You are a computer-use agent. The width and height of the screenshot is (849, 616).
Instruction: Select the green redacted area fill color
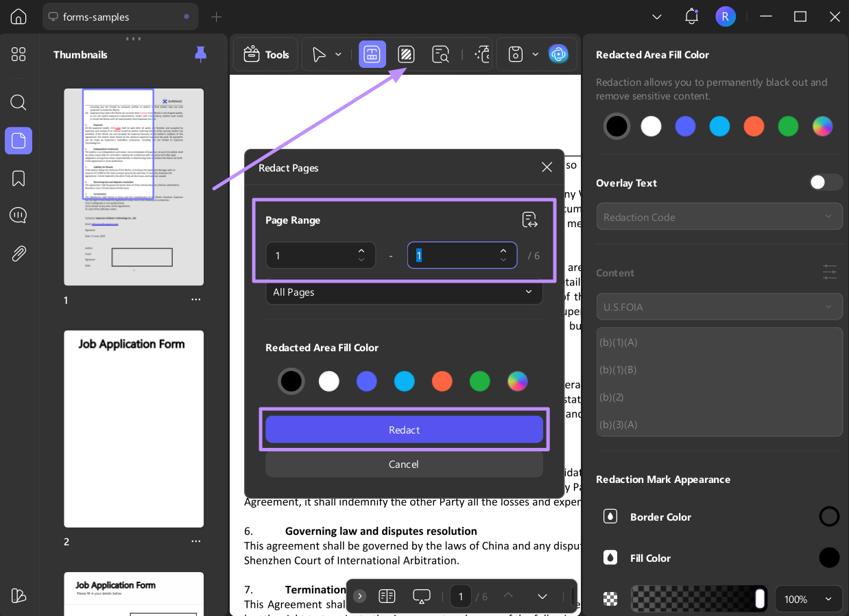click(480, 381)
